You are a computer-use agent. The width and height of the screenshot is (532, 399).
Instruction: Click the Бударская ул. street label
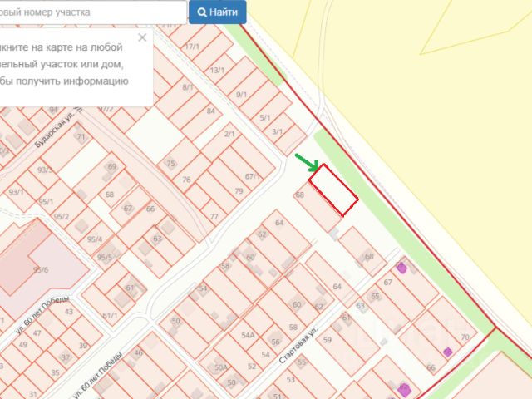[x=54, y=131]
